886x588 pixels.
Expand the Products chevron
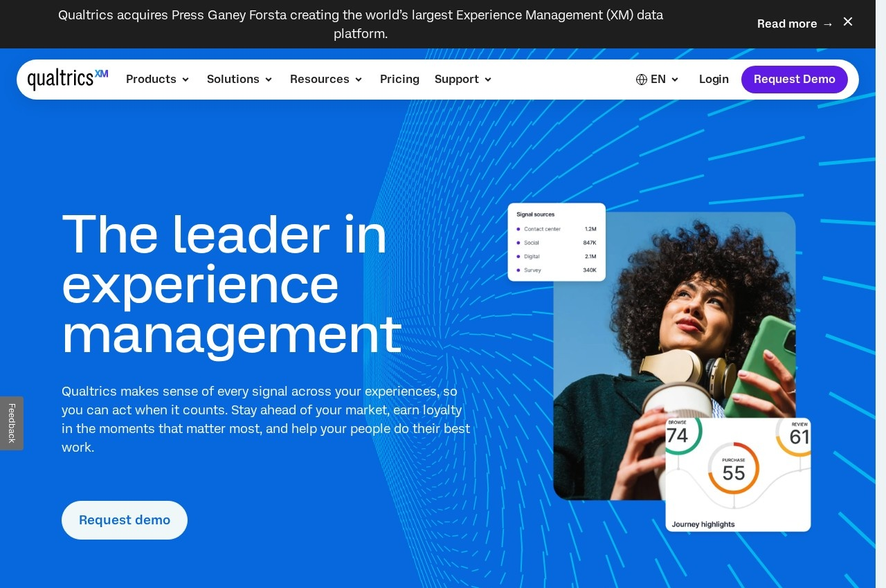186,80
